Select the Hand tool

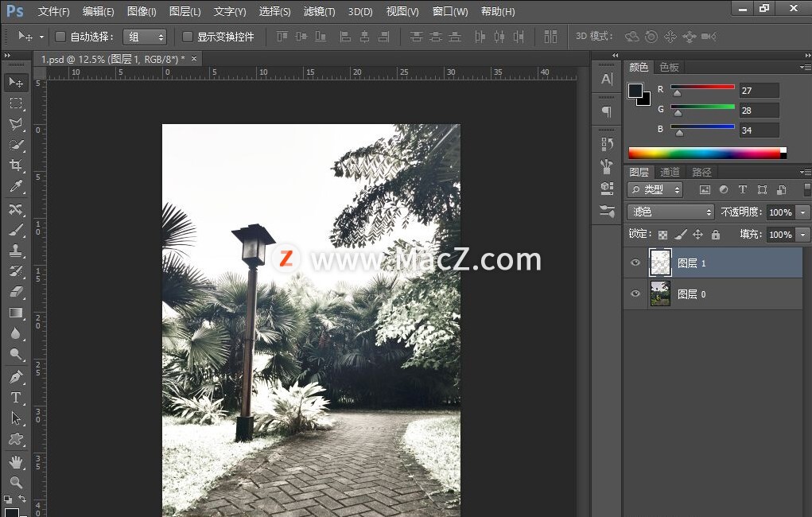point(16,461)
